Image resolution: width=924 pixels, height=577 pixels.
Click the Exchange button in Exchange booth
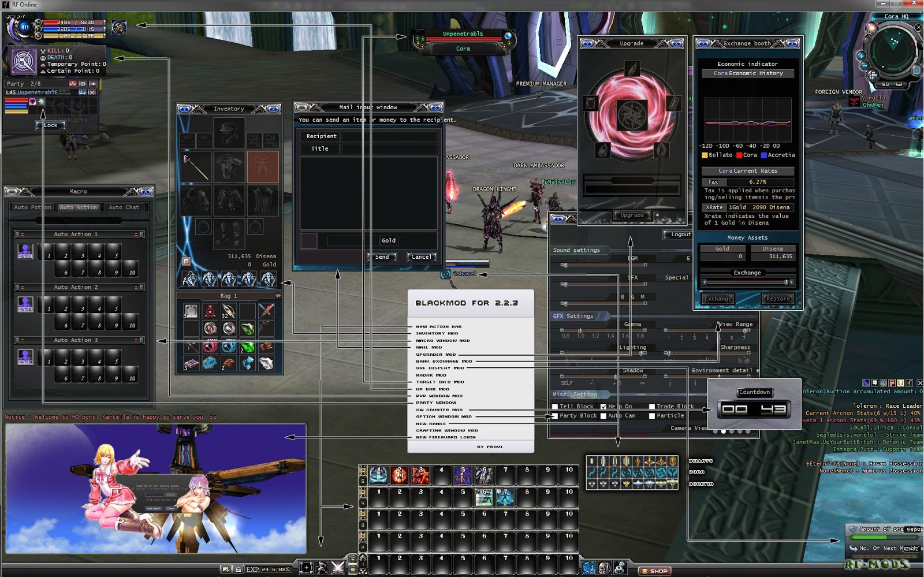[x=718, y=299]
